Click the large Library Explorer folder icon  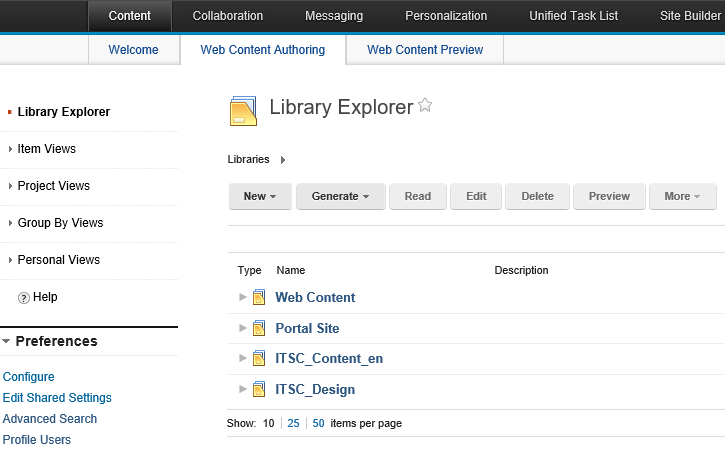pos(243,111)
